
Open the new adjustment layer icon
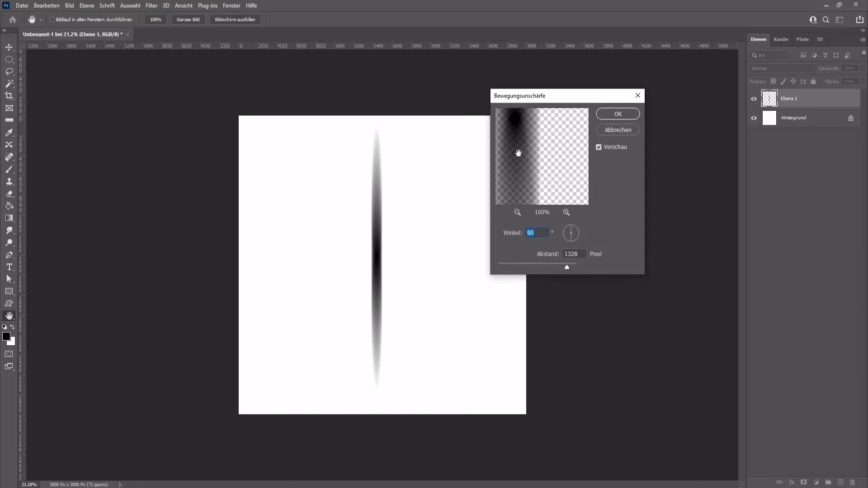tap(816, 482)
